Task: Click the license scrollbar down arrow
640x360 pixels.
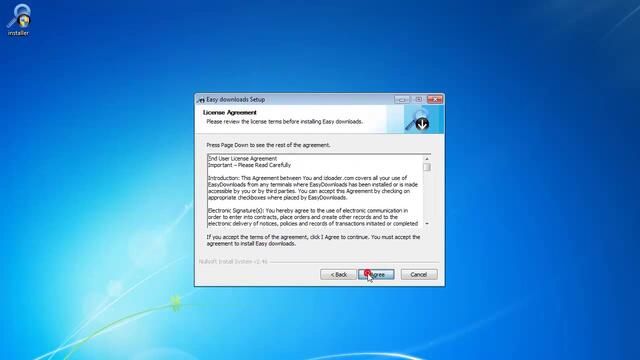Action: (x=427, y=224)
